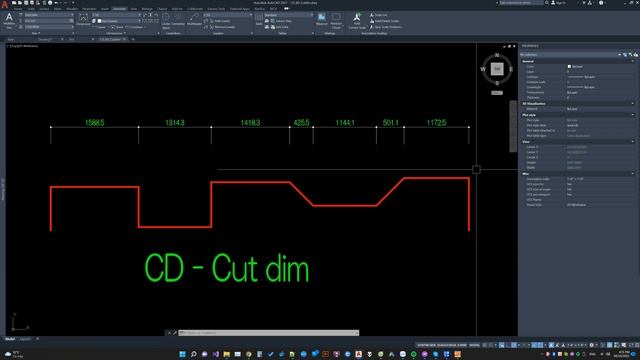Click the TOP face of the ViewCube
The image size is (640, 360).
click(497, 69)
